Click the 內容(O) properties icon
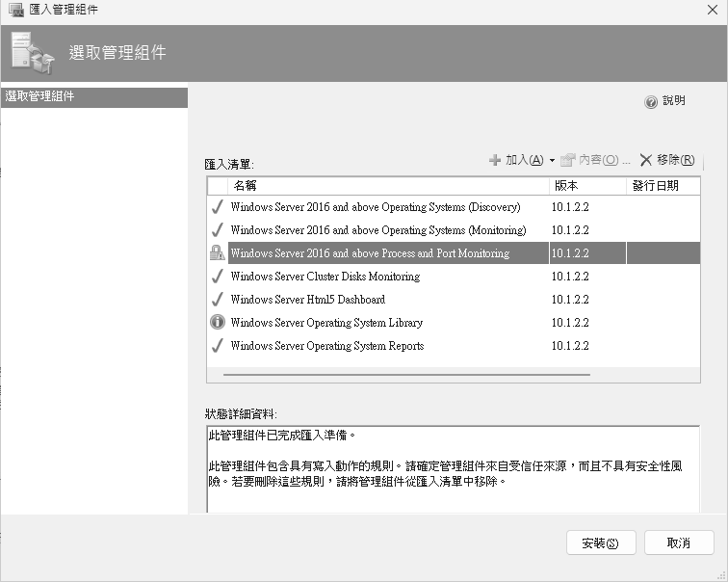The width and height of the screenshot is (728, 582). pyautogui.click(x=568, y=160)
